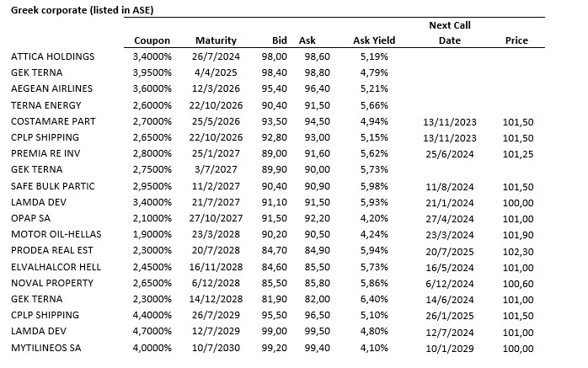Click the 102,30 call price value
Image resolution: width=588 pixels, height=368 pixels.
coord(516,250)
